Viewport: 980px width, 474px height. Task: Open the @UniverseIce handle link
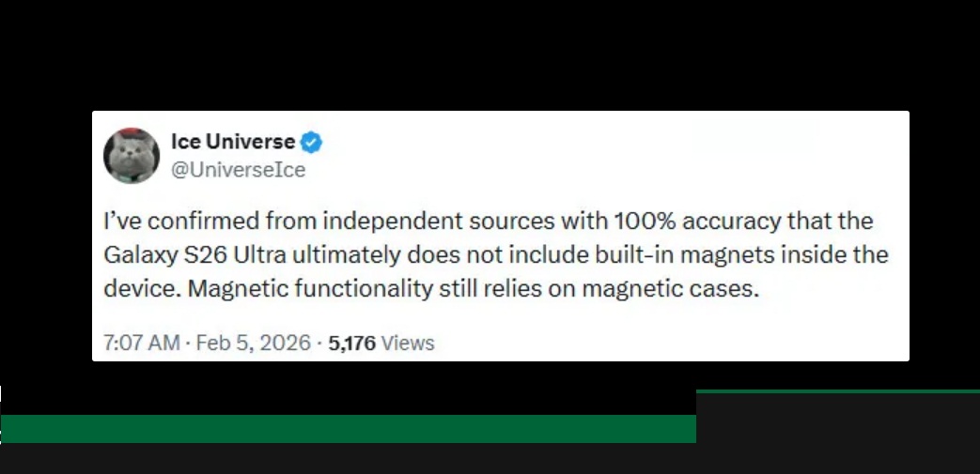pos(238,170)
